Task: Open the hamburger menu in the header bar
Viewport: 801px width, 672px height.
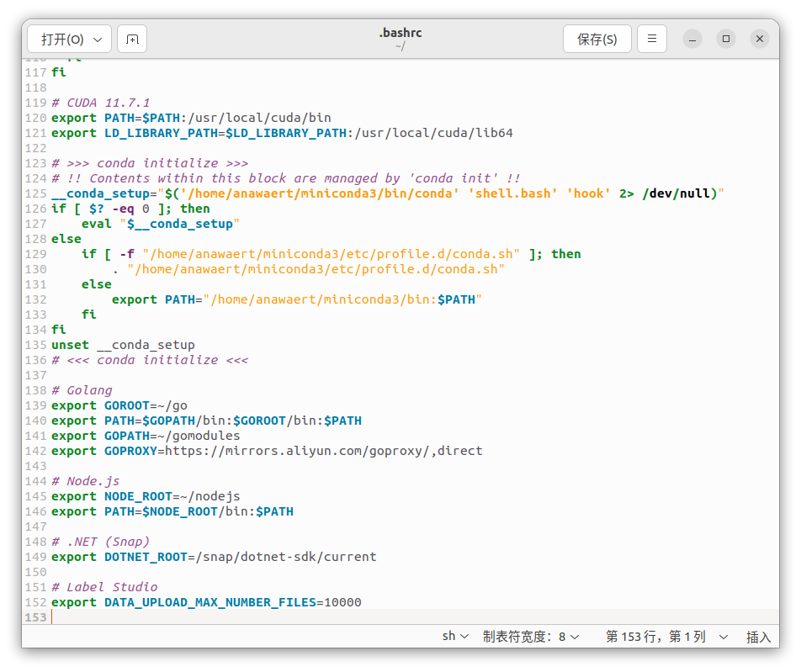Action: point(652,39)
